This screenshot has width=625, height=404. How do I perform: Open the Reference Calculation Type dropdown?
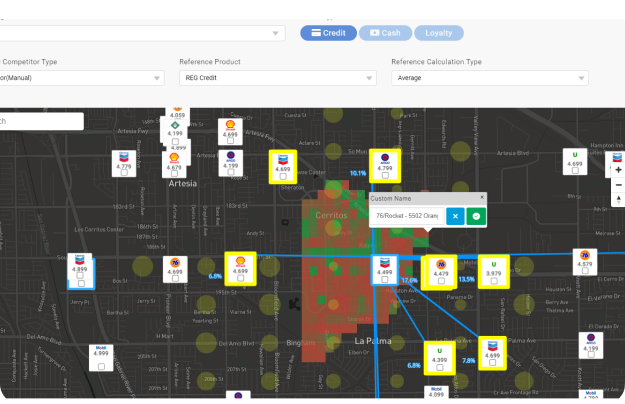(x=489, y=78)
